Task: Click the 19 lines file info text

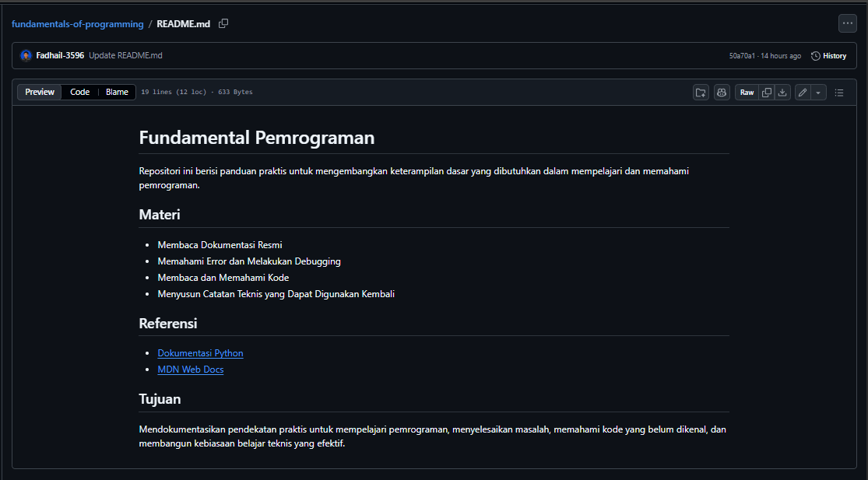Action: tap(196, 93)
